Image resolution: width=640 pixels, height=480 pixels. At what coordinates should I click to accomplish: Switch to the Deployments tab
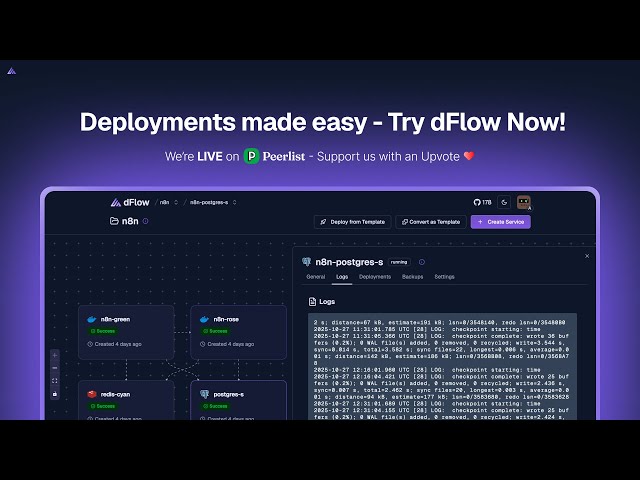pyautogui.click(x=375, y=277)
